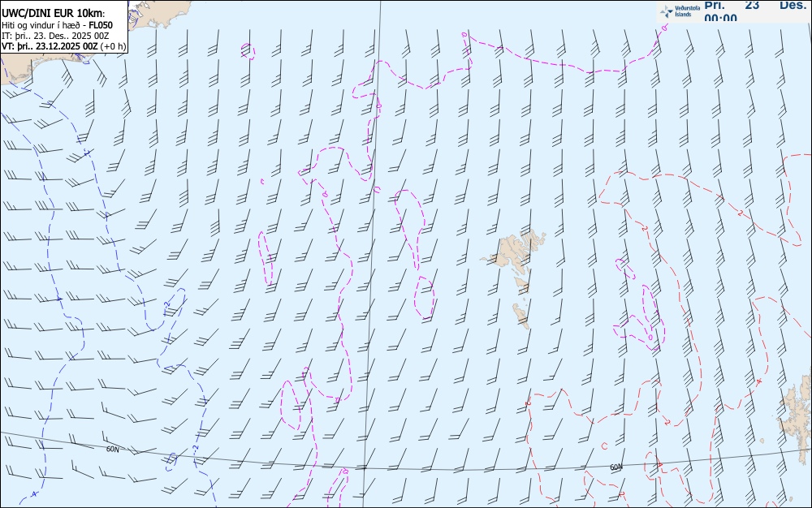The height and width of the screenshot is (508, 812).
Task: Click the 'Hiti og vindur í hæð - FL050' label
Action: pos(57,25)
